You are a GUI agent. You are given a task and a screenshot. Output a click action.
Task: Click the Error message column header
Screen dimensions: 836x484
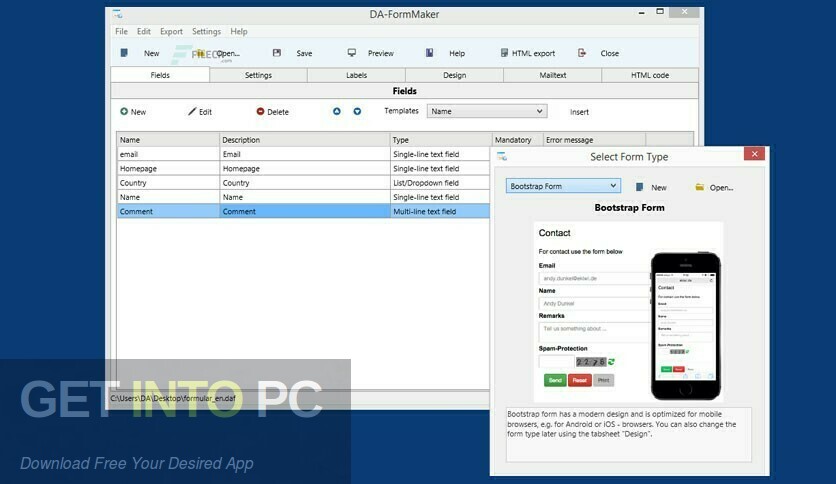[x=594, y=140]
